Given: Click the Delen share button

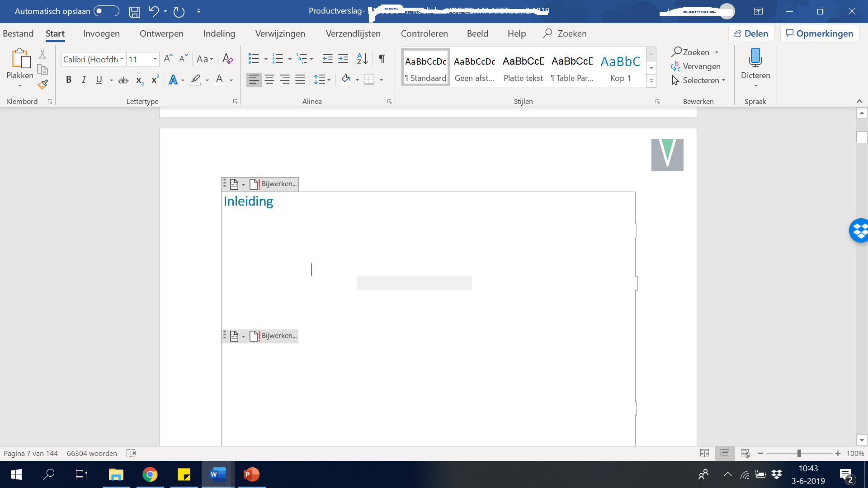Looking at the screenshot, I should click(x=751, y=33).
